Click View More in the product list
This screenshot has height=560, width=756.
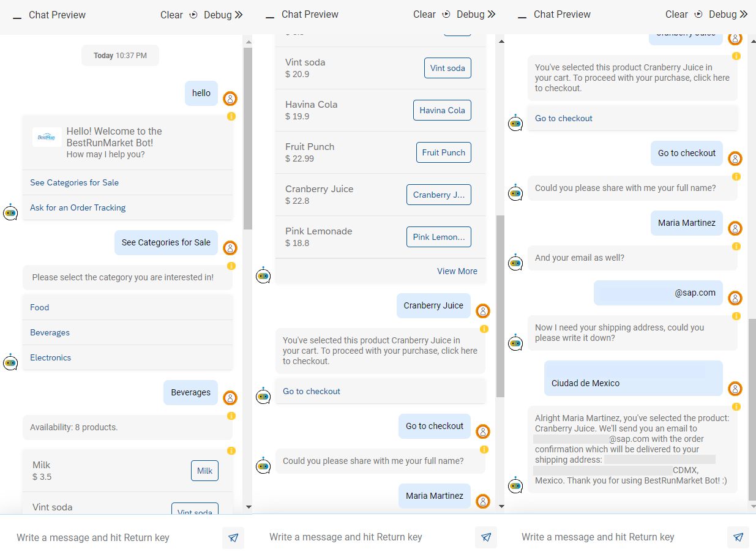pyautogui.click(x=457, y=271)
